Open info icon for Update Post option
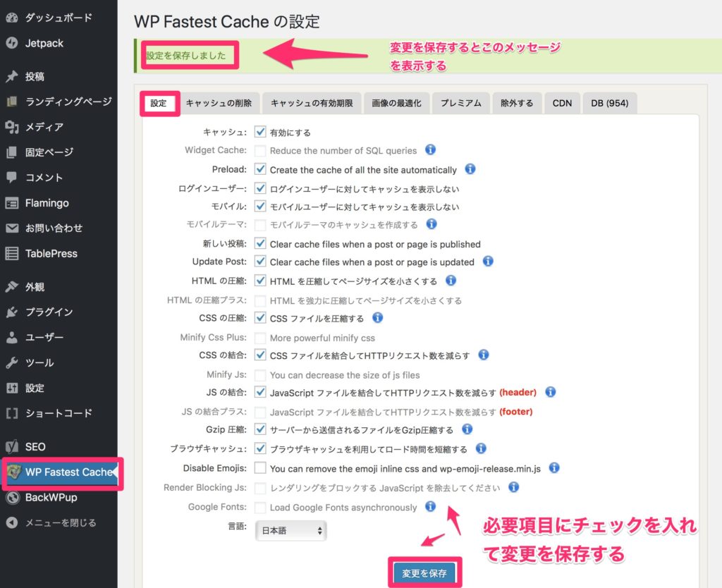This screenshot has height=588, width=722. coord(488,262)
